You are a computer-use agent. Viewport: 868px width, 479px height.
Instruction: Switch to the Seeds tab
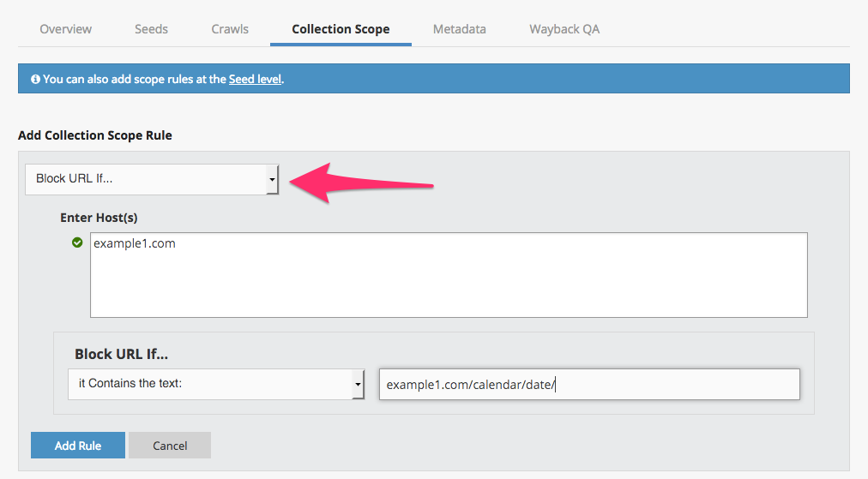tap(151, 29)
